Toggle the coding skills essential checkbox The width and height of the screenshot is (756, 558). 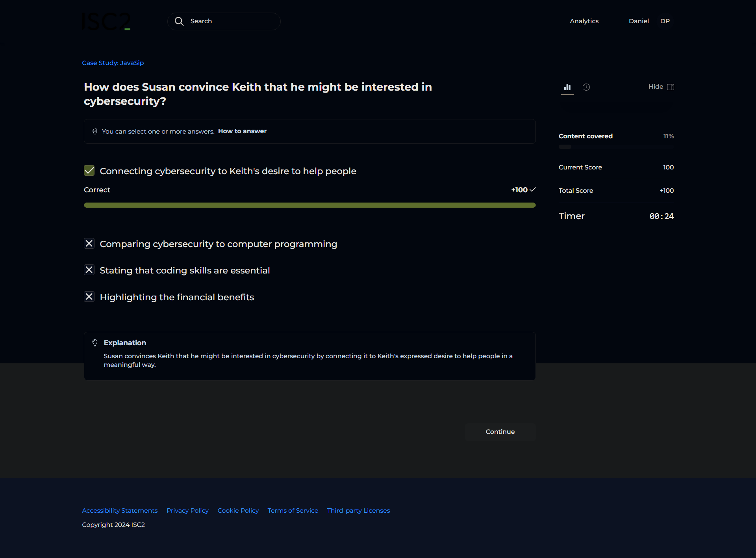tap(89, 270)
